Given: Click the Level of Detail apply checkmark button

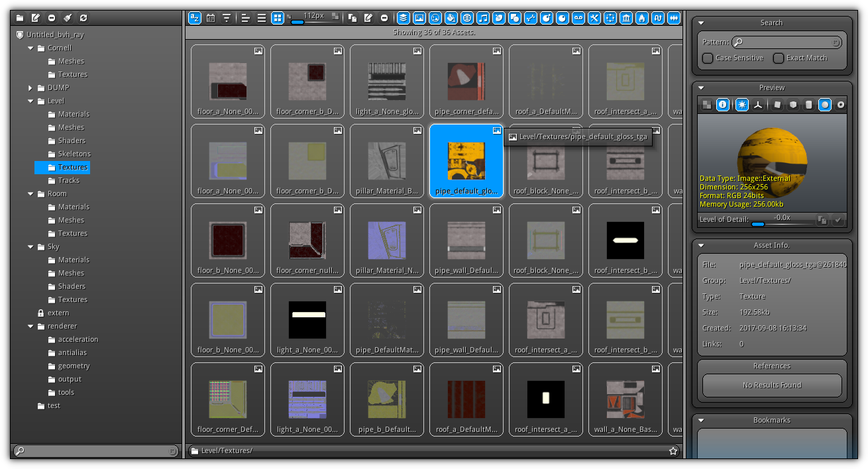Looking at the screenshot, I should [838, 220].
